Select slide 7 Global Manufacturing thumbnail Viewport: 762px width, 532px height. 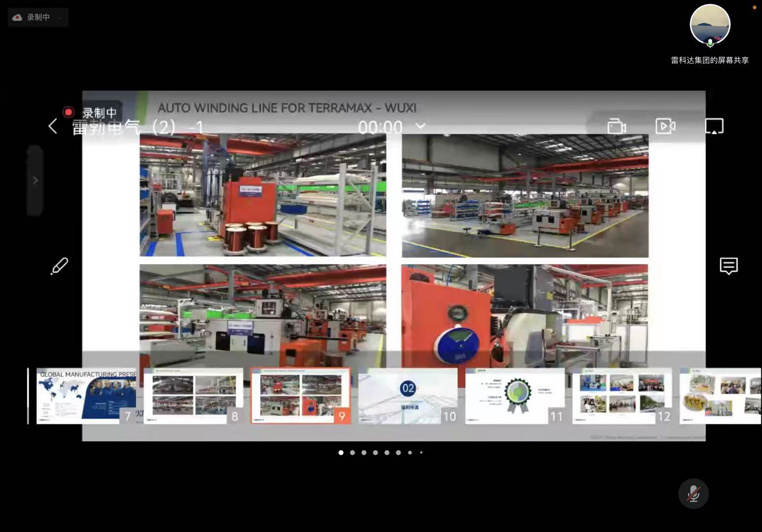pyautogui.click(x=86, y=396)
